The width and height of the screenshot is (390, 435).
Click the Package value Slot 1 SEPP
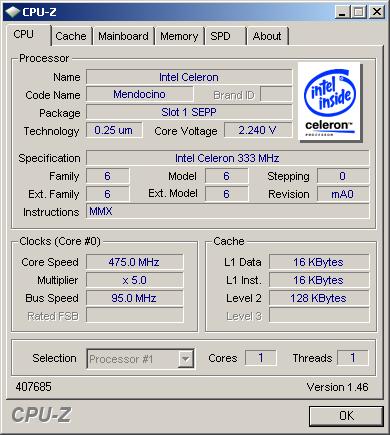(189, 112)
